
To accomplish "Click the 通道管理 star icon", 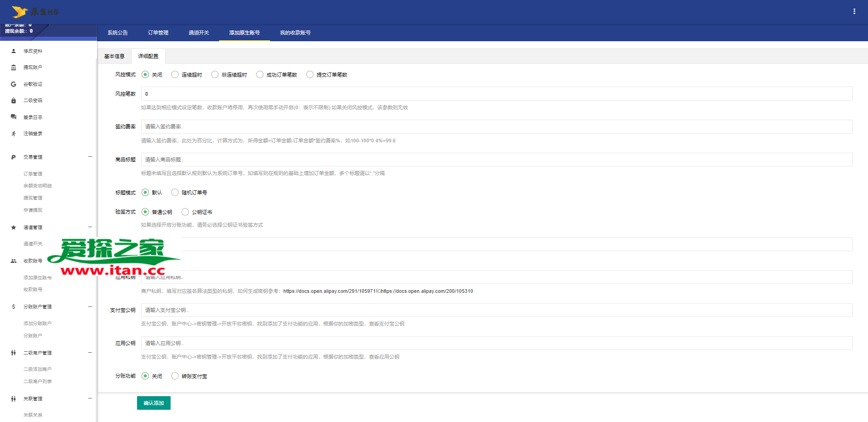I will tap(14, 228).
